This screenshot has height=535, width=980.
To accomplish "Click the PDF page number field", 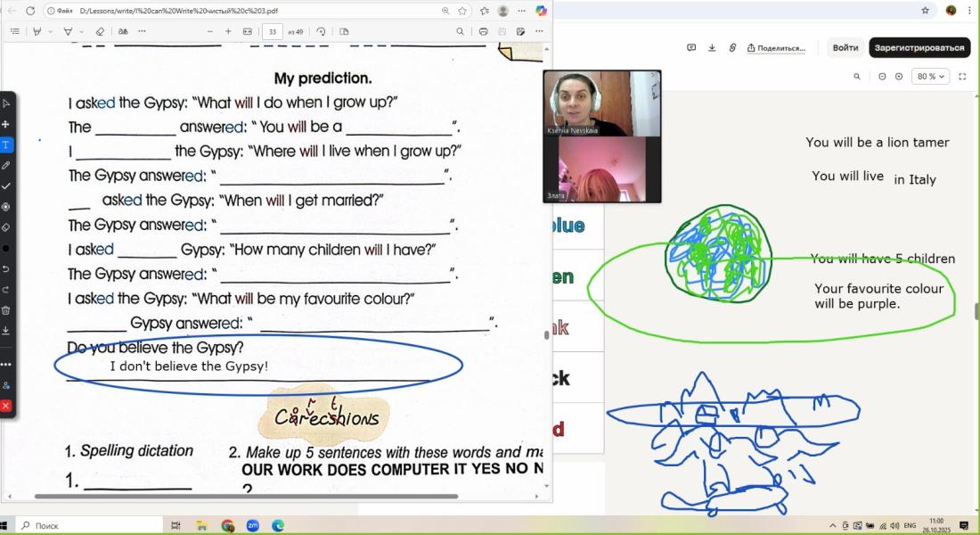I will coord(271,31).
